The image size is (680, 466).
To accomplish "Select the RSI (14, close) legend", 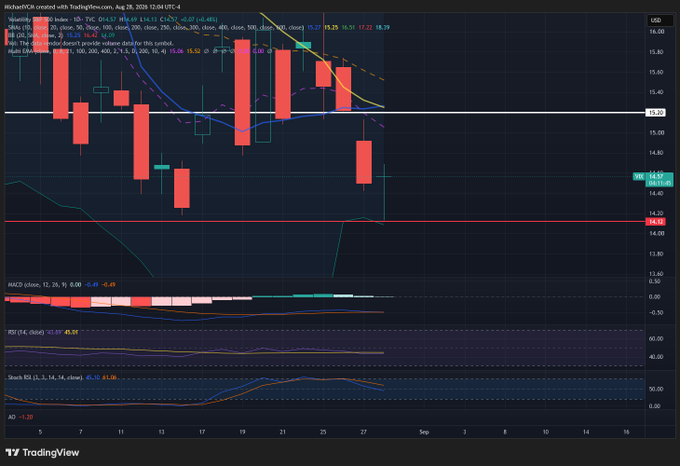I will (26, 332).
